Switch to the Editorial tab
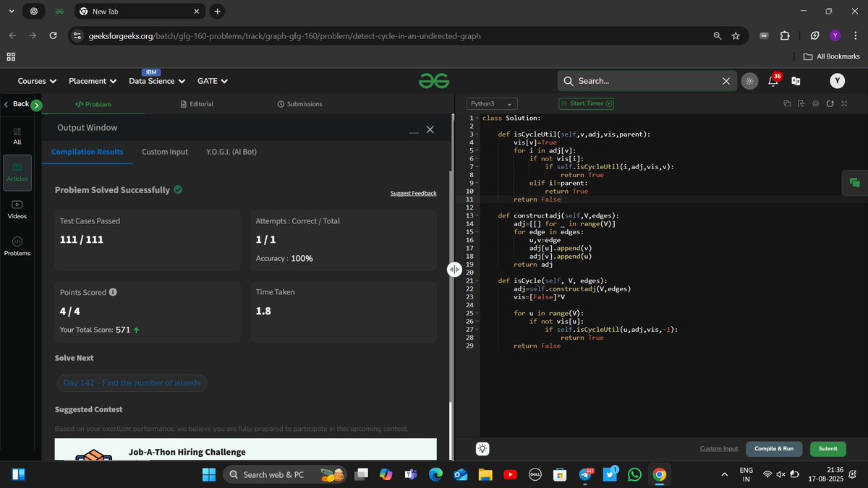 coord(197,104)
